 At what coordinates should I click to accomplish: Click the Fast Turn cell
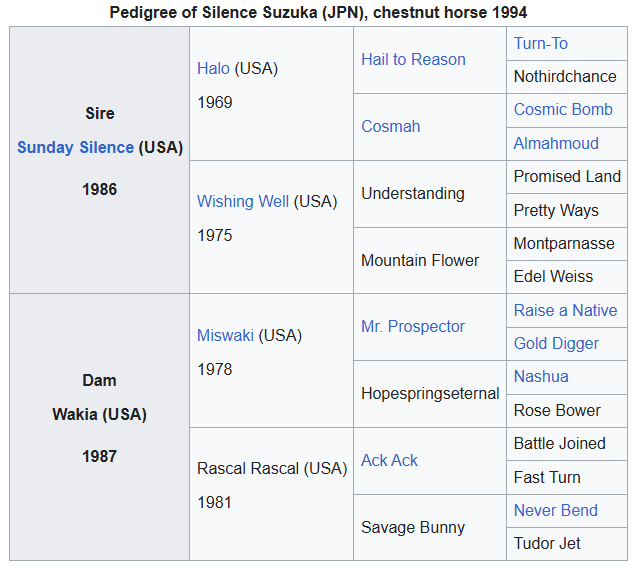point(567,478)
